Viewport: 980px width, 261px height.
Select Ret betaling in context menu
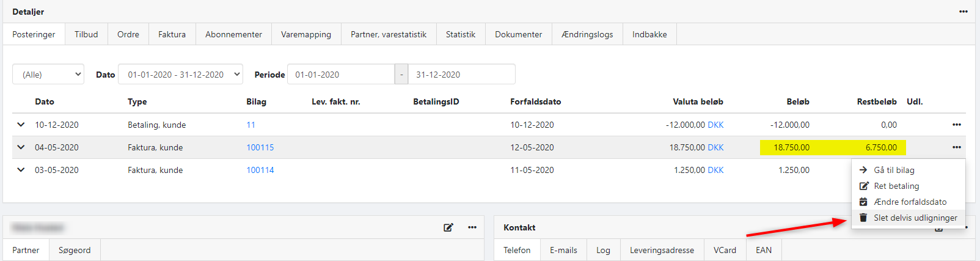point(896,186)
